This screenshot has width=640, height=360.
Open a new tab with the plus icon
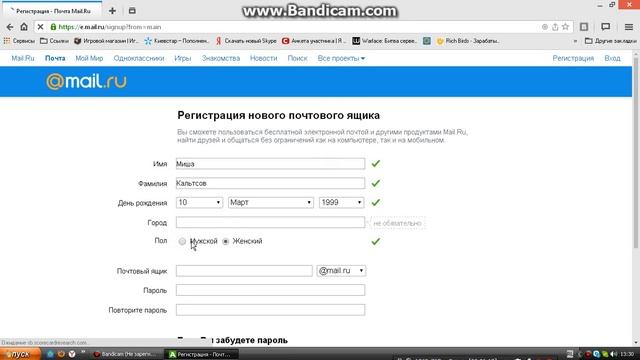112,11
